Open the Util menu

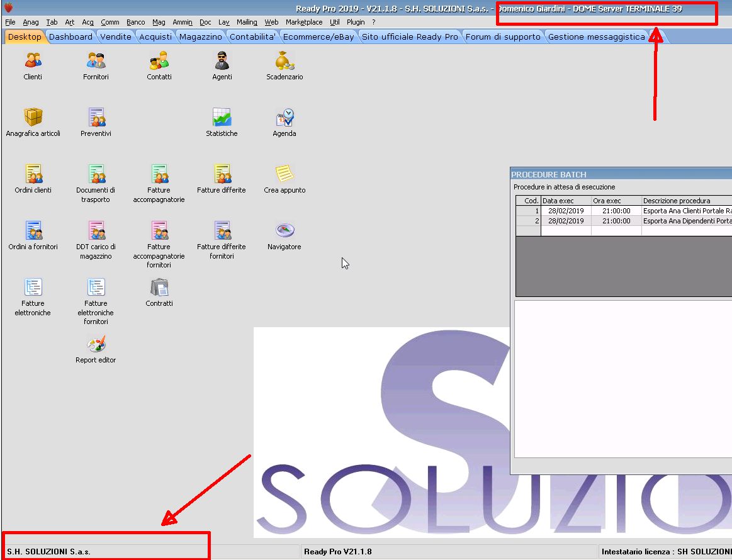point(335,22)
